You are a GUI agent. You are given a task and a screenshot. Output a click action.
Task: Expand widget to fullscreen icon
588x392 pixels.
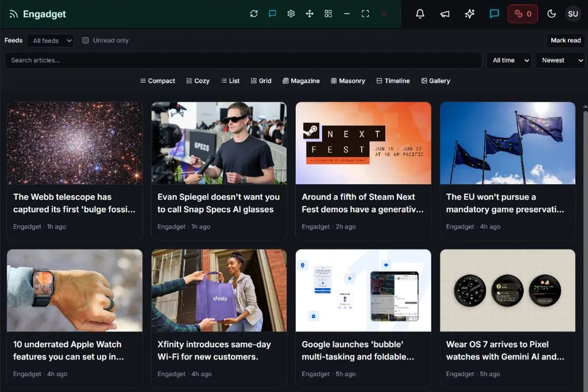(x=365, y=14)
